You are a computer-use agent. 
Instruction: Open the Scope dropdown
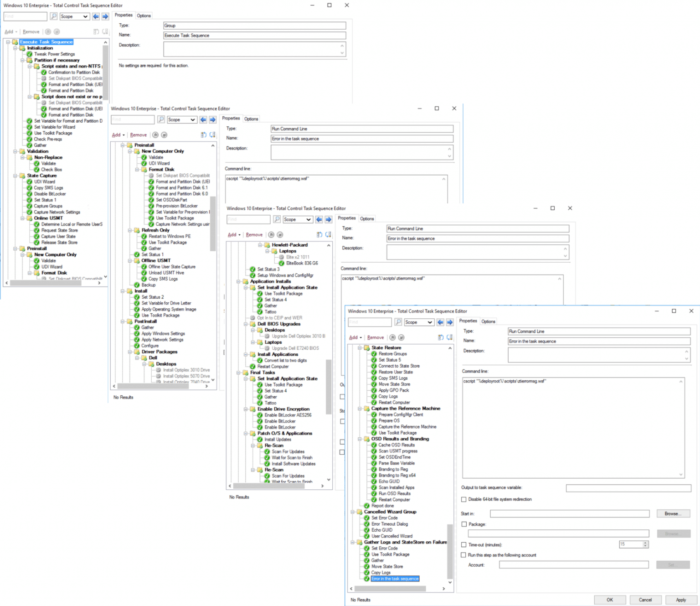pyautogui.click(x=418, y=322)
